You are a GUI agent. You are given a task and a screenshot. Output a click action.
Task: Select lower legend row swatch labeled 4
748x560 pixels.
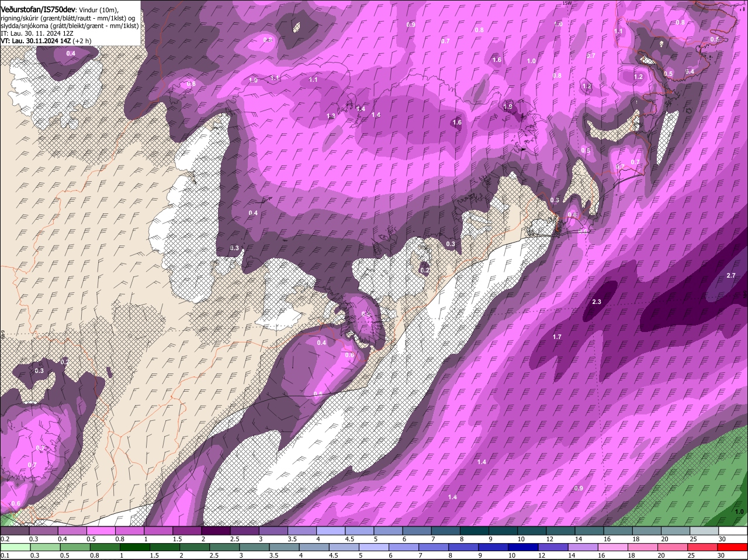click(x=314, y=547)
